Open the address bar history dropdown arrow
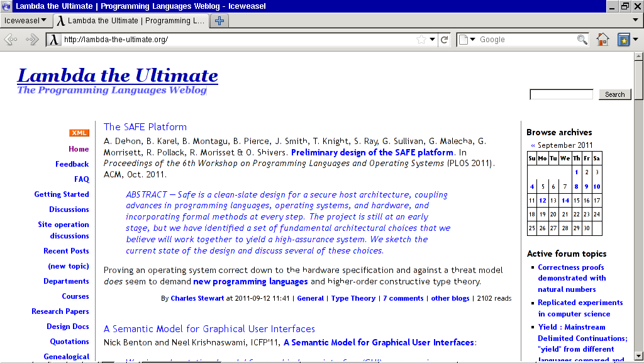644x363 pixels. 432,40
